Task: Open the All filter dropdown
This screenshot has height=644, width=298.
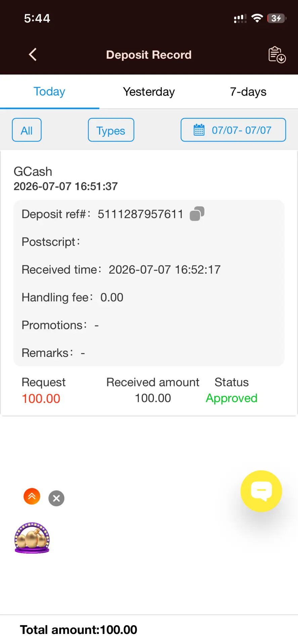Action: pos(27,130)
